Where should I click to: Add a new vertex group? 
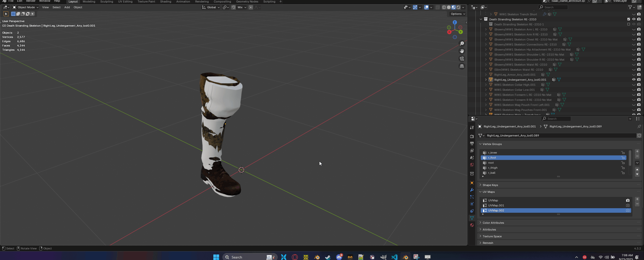[637, 151]
